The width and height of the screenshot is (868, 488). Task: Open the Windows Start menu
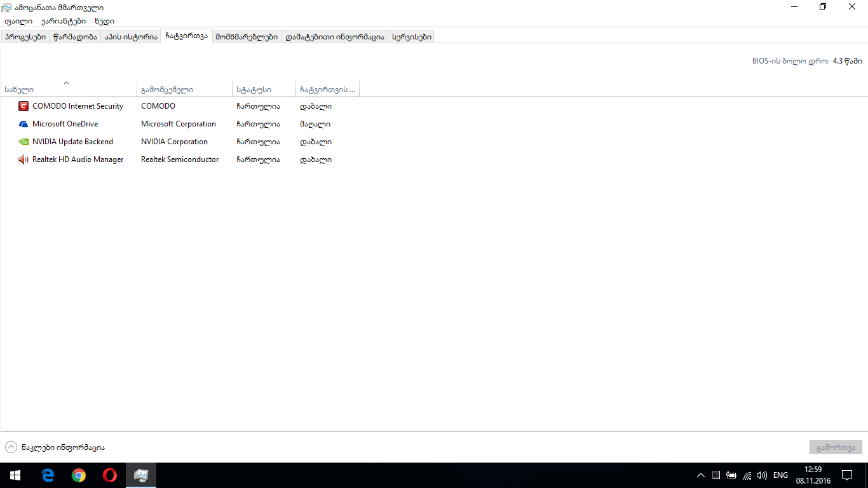[15, 475]
